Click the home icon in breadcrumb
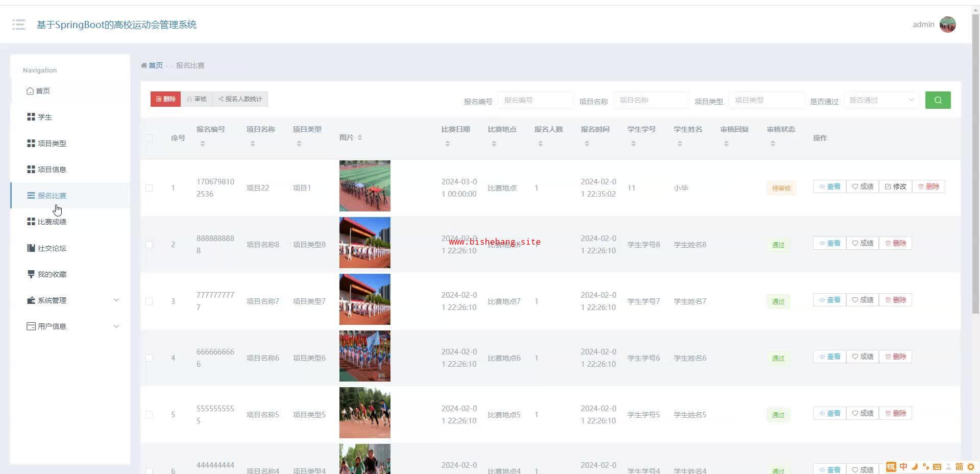980x474 pixels. pyautogui.click(x=144, y=65)
